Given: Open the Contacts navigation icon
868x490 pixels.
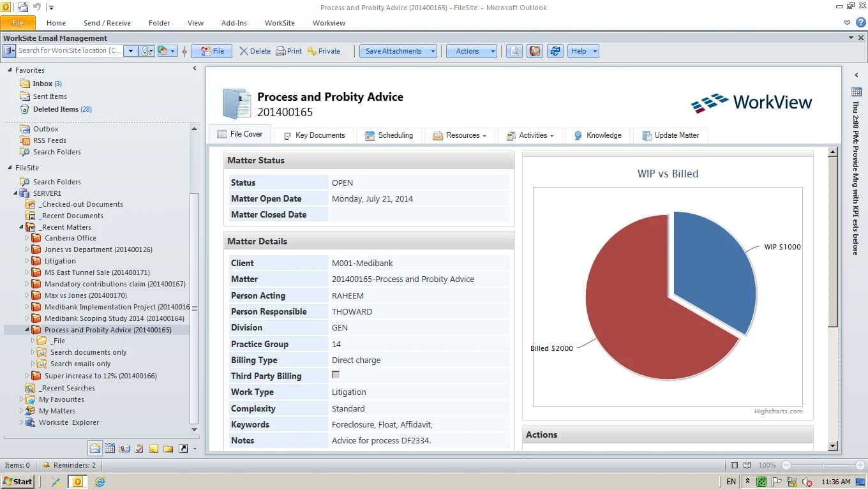Looking at the screenshot, I should (x=124, y=449).
